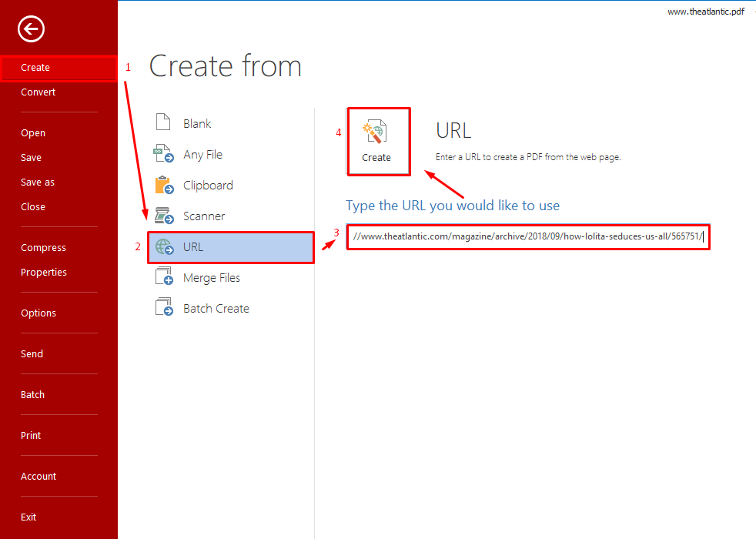
Task: Select the Blank label text
Action: coord(197,124)
